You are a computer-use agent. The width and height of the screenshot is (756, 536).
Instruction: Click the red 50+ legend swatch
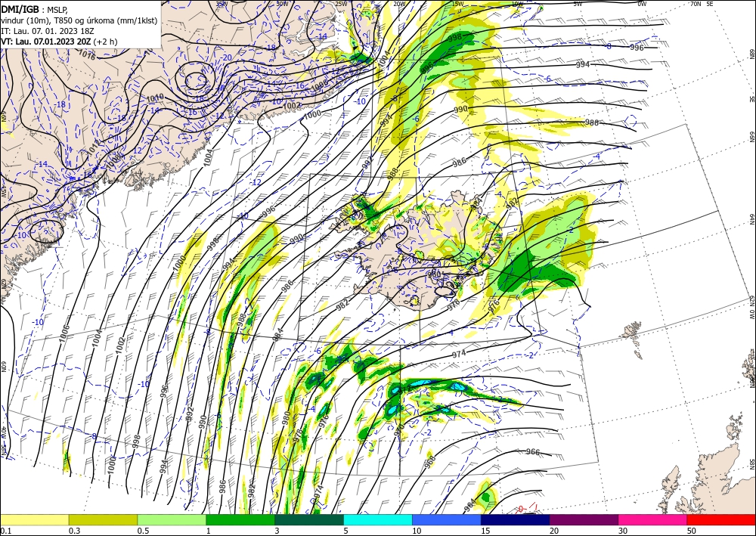click(721, 519)
